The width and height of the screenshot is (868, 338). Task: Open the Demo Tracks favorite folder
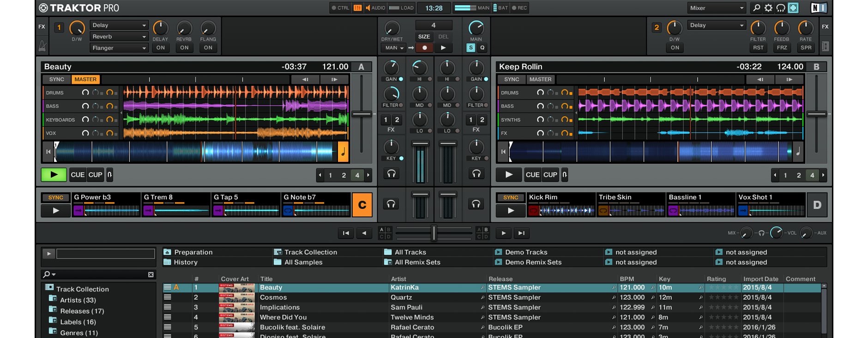pyautogui.click(x=526, y=252)
